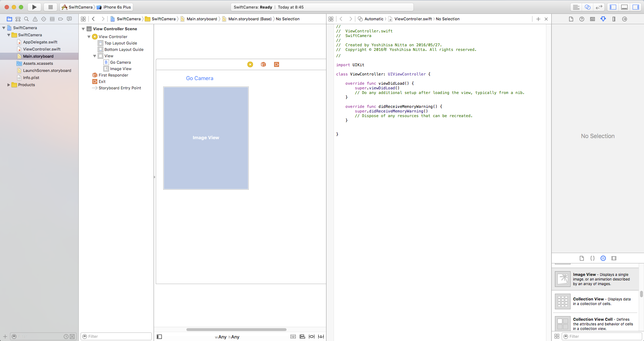Toggle the document outline sidebar
The image size is (644, 341).
[x=159, y=337]
